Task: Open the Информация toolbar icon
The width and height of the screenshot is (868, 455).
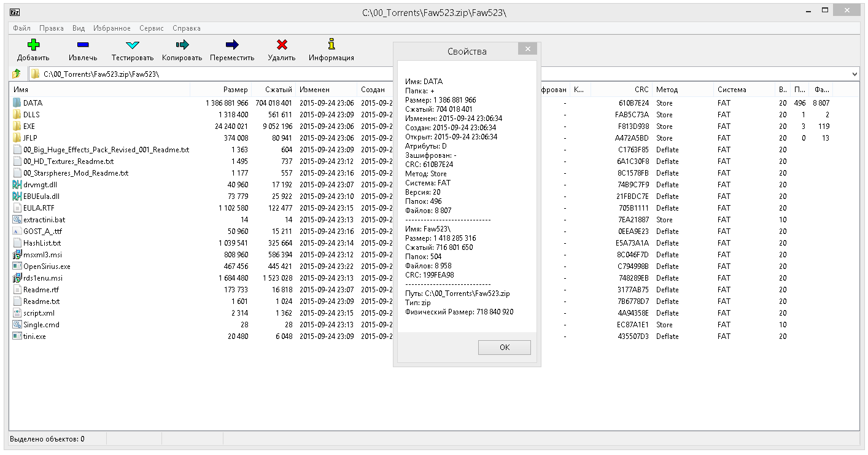Action: (x=331, y=44)
